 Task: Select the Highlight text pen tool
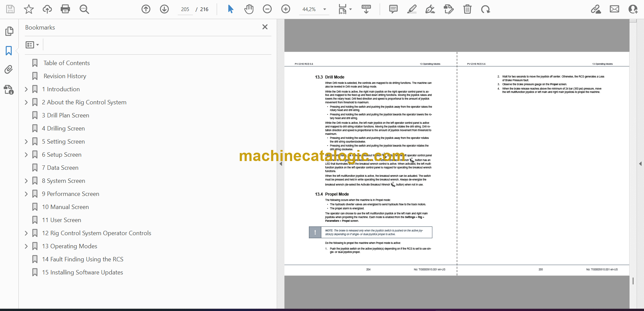(x=412, y=9)
